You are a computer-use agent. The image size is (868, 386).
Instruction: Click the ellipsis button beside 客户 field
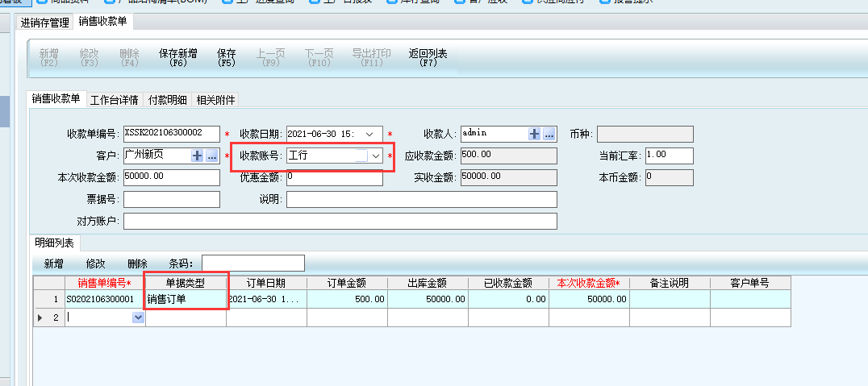click(212, 156)
